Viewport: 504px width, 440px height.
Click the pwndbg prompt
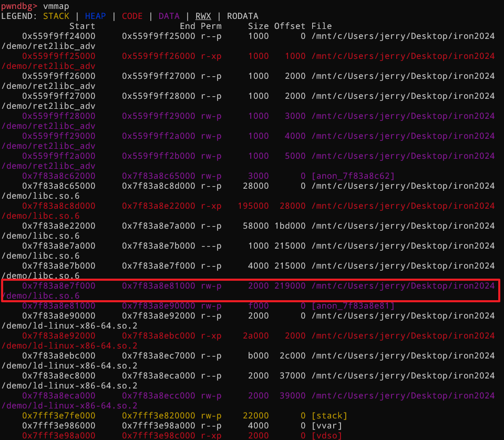pyautogui.click(x=19, y=6)
